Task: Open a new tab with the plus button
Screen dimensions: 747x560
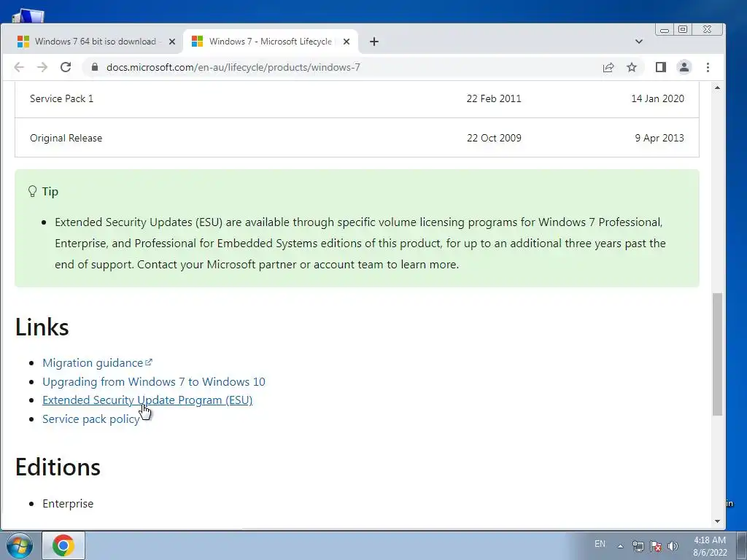Action: 374,42
